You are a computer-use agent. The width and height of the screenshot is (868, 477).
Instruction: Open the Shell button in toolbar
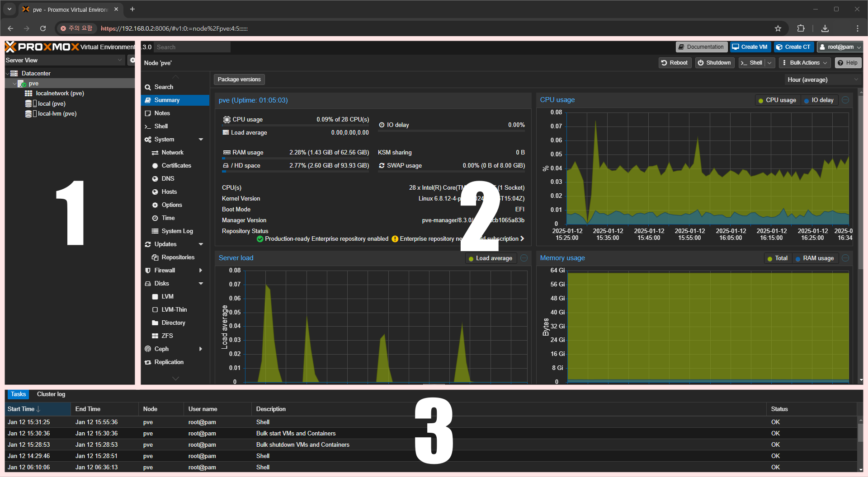pos(751,63)
